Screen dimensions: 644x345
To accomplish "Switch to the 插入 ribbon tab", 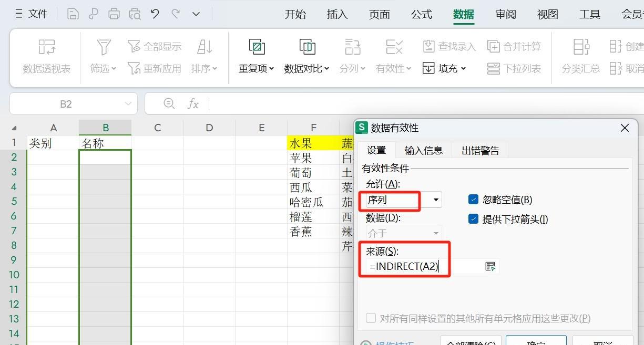I will [338, 15].
